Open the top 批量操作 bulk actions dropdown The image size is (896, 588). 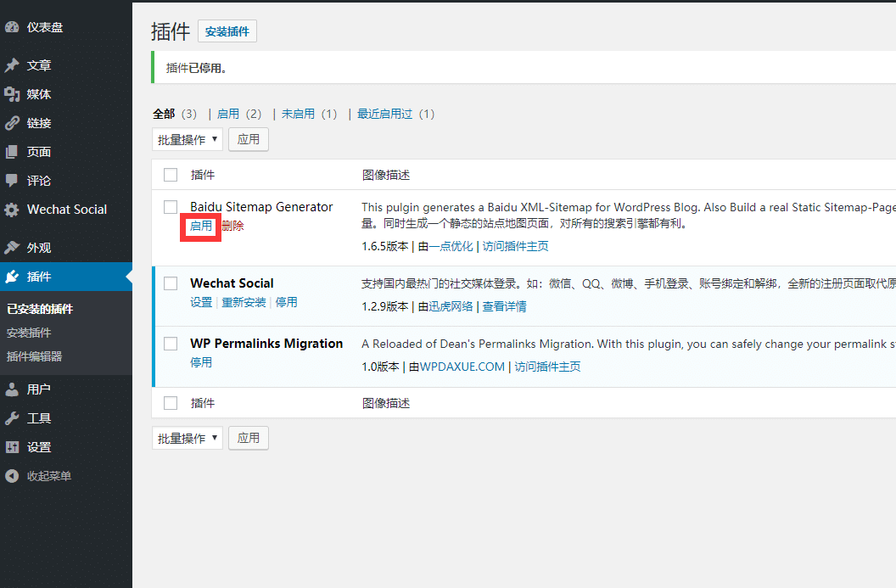coord(187,138)
